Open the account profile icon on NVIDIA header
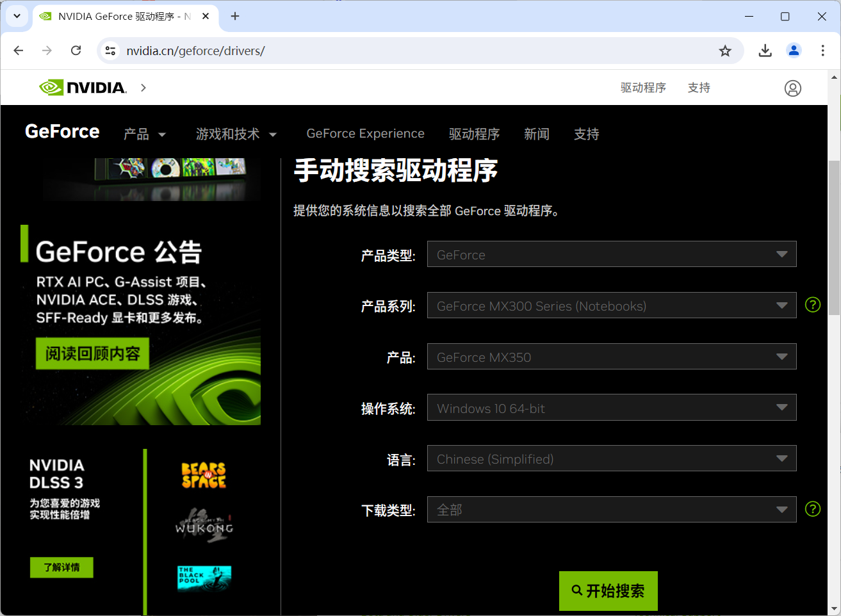 click(793, 88)
